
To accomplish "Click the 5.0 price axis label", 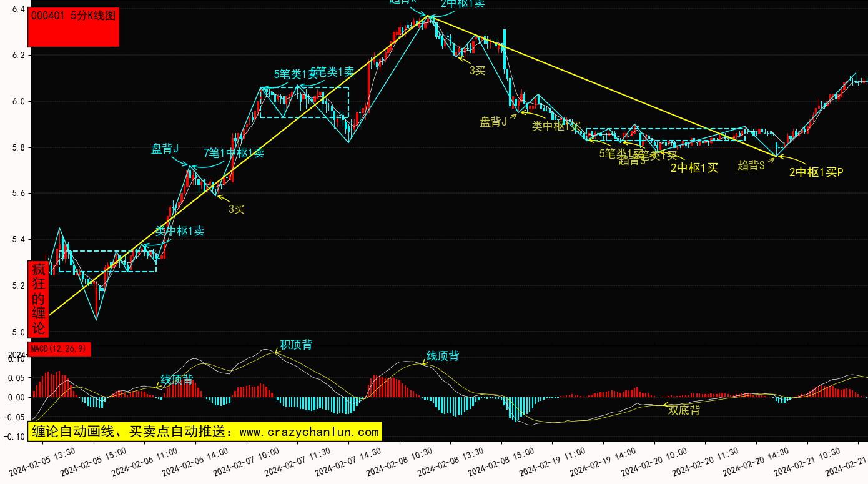I will click(x=19, y=332).
